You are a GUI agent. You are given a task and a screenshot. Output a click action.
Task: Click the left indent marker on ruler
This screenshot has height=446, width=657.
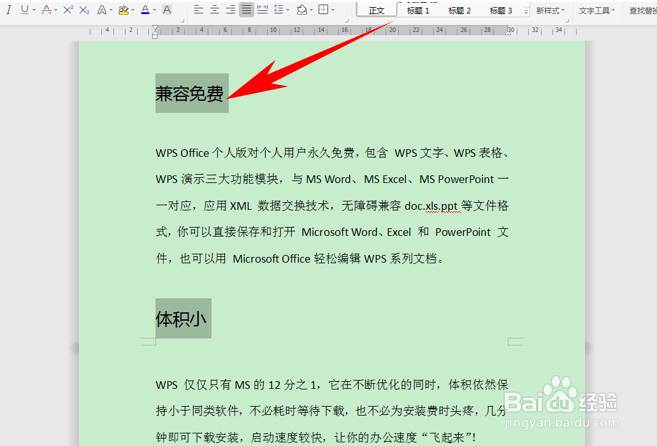pyautogui.click(x=155, y=35)
